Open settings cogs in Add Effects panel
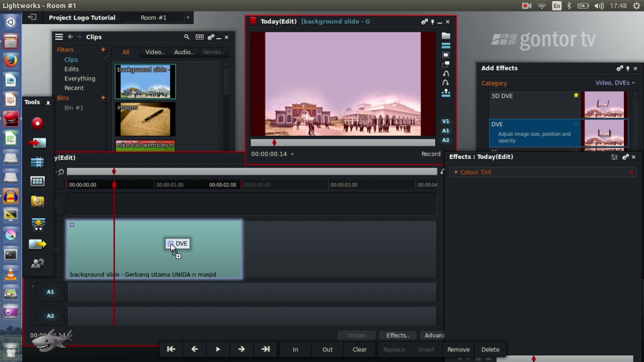 tap(620, 68)
